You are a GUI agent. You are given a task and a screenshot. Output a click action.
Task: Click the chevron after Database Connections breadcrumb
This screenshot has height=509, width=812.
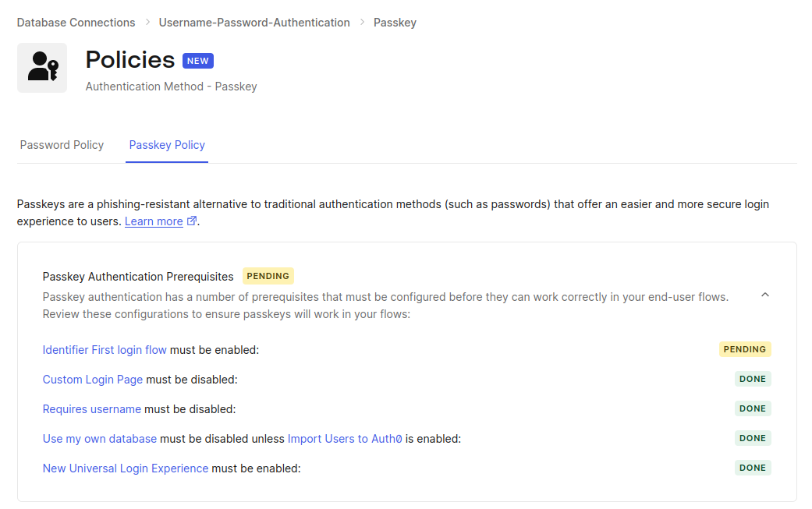[147, 23]
